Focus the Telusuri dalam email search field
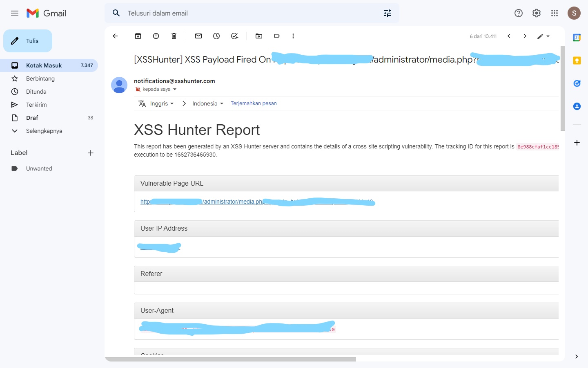The image size is (588, 368). [x=252, y=13]
